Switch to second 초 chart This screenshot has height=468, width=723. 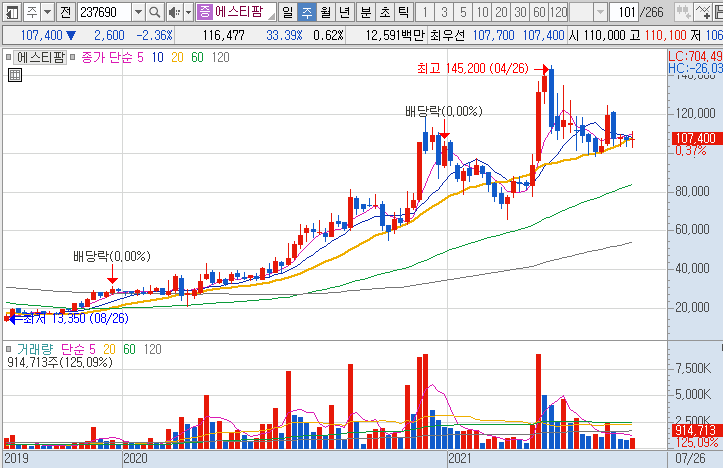[385, 12]
